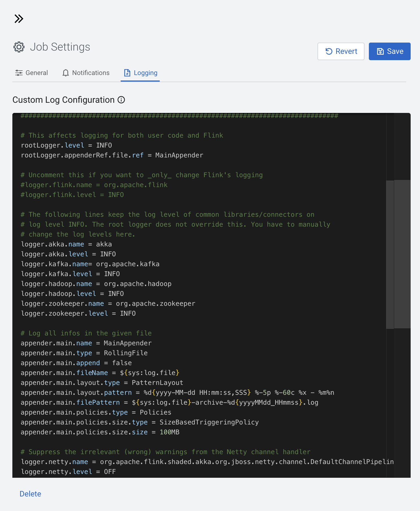Save the job settings
This screenshot has height=511, width=420.
point(389,51)
